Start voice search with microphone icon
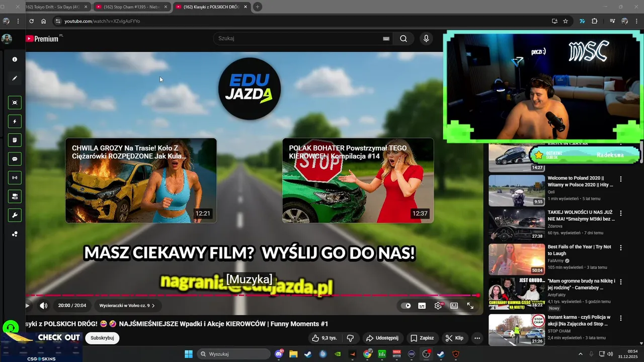Image resolution: width=644 pixels, height=362 pixels. [426, 39]
